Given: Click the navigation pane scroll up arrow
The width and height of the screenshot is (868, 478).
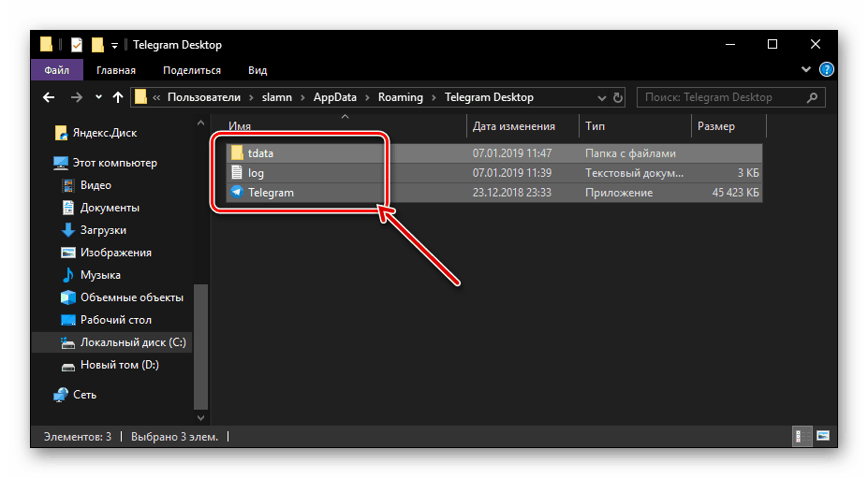Looking at the screenshot, I should click(x=200, y=123).
